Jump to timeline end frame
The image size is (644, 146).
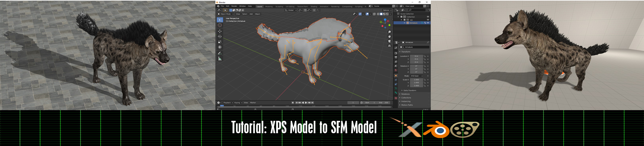312,103
